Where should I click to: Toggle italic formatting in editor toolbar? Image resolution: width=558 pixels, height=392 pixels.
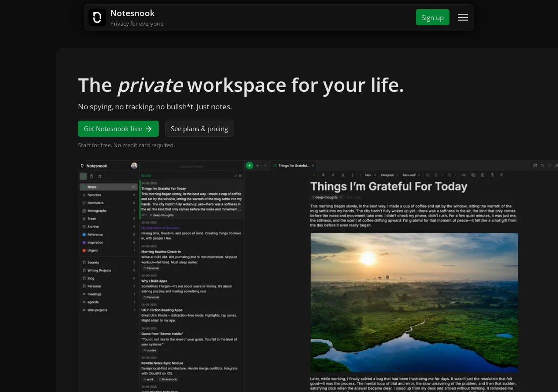tap(333, 175)
